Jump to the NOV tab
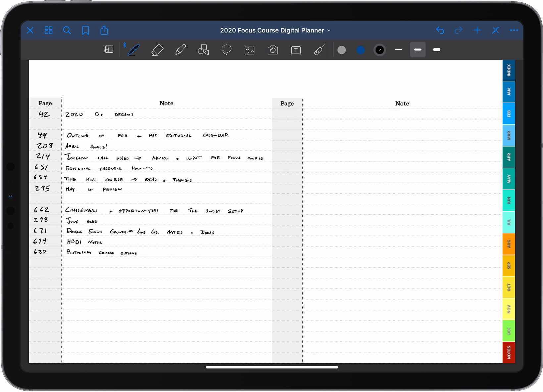 (509, 309)
